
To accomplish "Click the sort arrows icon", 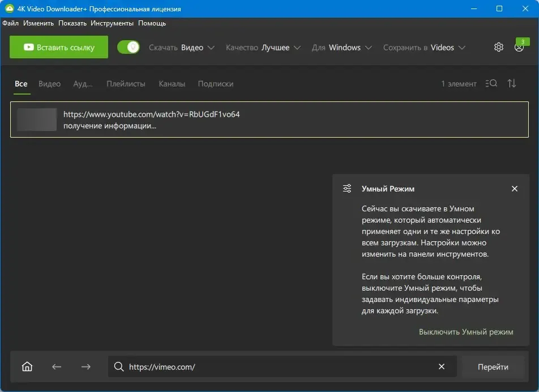I will click(x=512, y=83).
